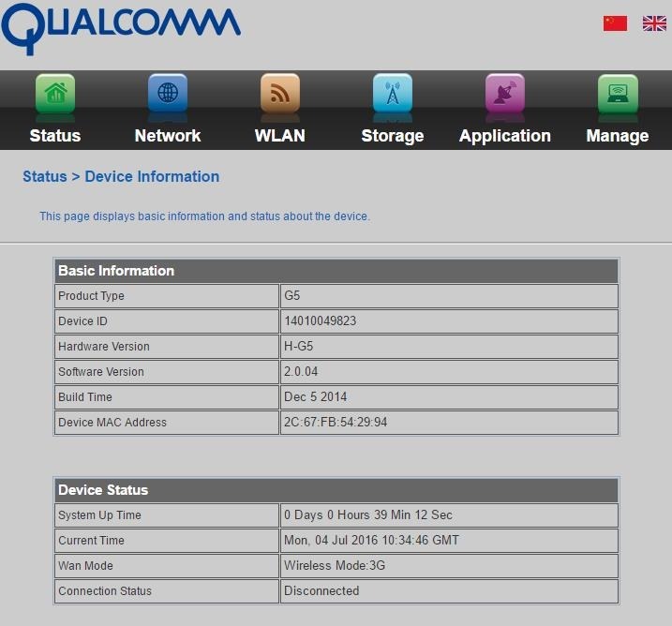Click the Storage antenna tower icon
Image resolution: width=672 pixels, height=626 pixels.
tap(393, 94)
